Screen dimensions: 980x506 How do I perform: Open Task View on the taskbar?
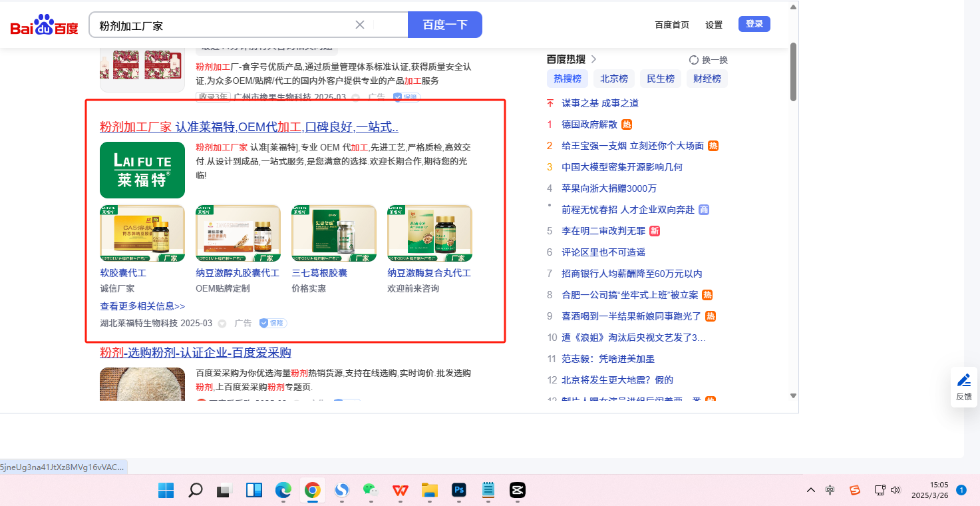point(224,491)
